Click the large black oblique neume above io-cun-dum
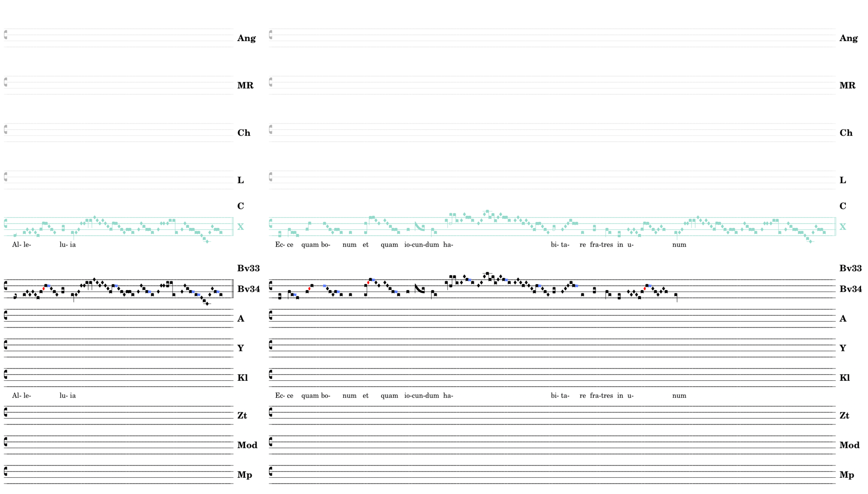The width and height of the screenshot is (868, 494). [x=419, y=289]
